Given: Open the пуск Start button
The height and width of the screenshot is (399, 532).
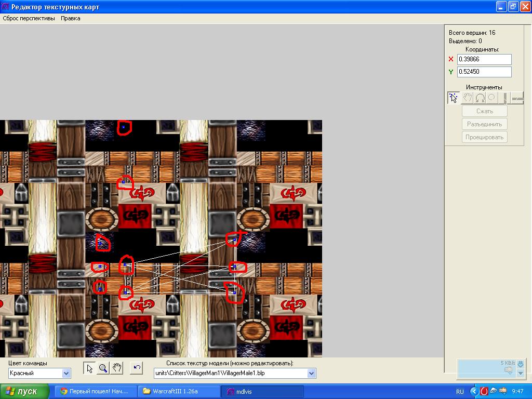Looking at the screenshot, I should click(24, 392).
